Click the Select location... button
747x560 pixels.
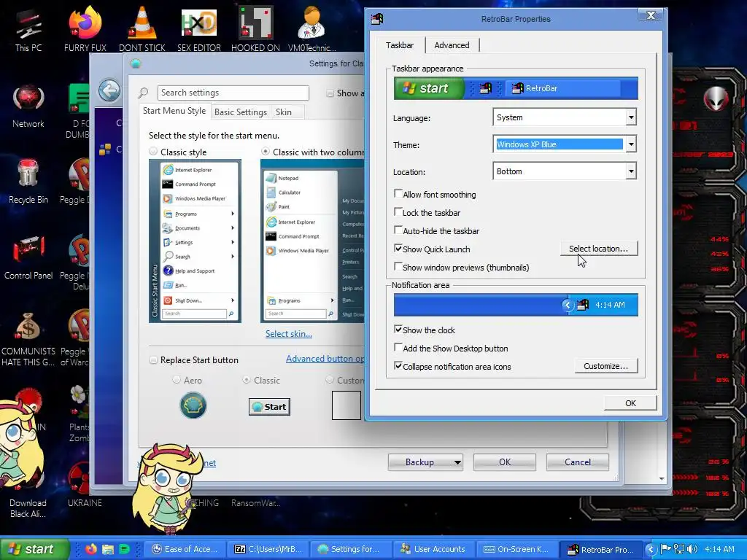(x=598, y=249)
